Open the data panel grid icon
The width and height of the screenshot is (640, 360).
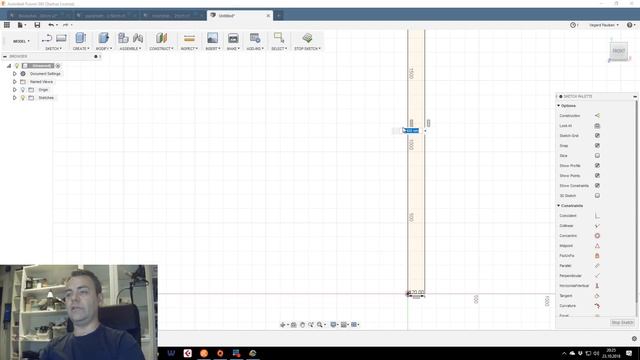pos(7,25)
